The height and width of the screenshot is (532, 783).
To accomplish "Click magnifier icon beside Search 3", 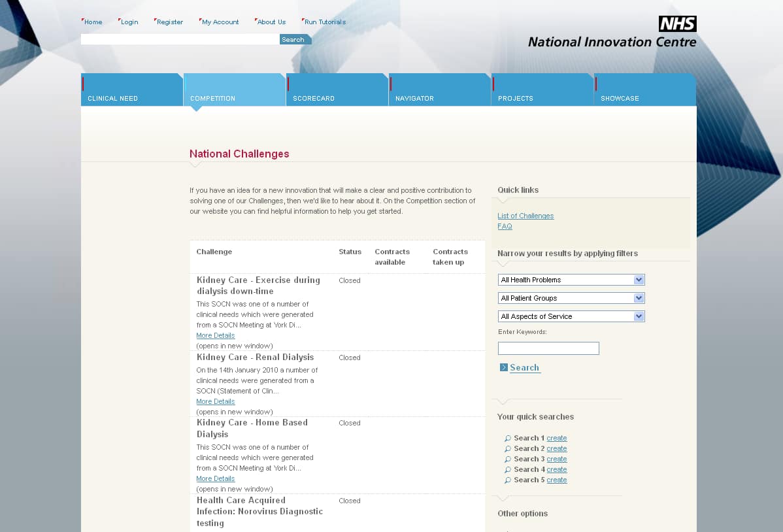I will (508, 459).
